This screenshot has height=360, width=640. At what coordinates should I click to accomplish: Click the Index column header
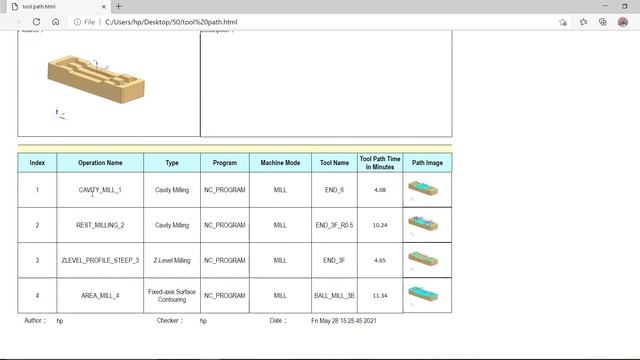37,162
